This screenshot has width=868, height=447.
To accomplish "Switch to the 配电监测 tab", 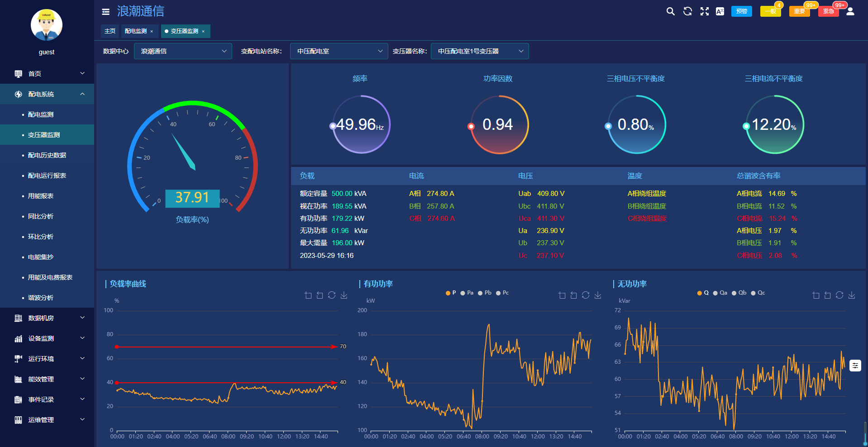I will 136,31.
